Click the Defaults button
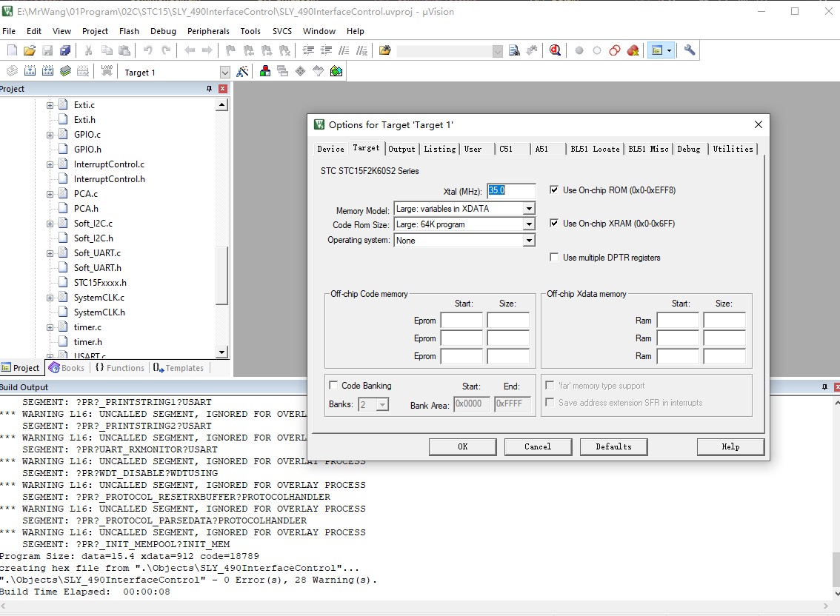Viewport: 840px width, 616px height. click(x=613, y=446)
